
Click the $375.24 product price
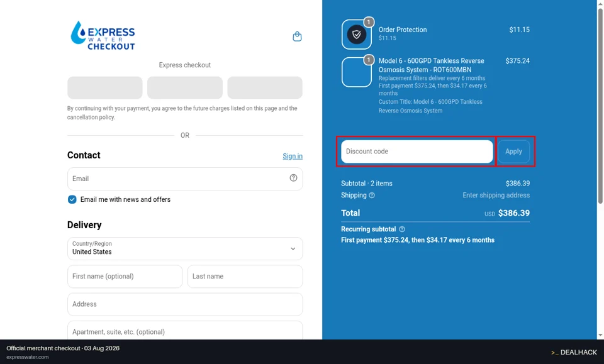[517, 61]
